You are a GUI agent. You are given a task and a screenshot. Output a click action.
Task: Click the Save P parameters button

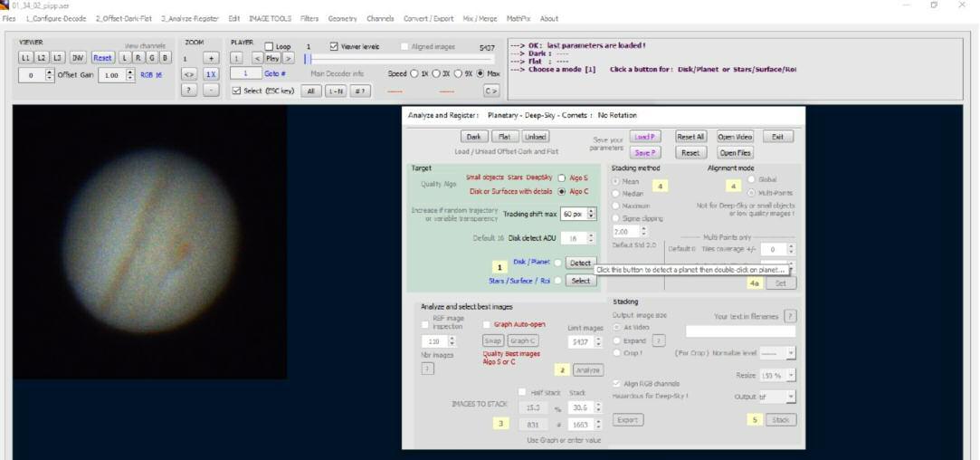644,153
